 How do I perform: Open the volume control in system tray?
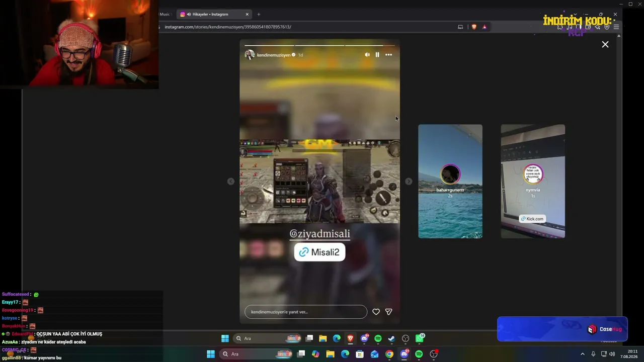[612, 354]
